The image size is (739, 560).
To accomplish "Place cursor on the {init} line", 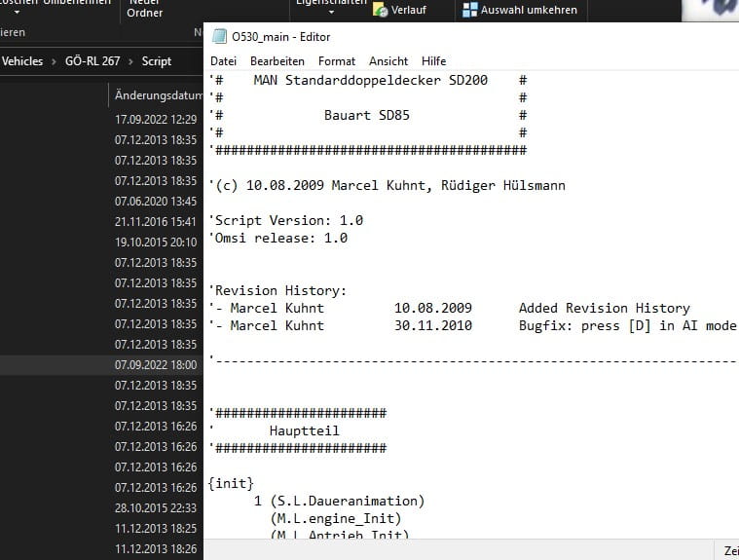I will pos(231,483).
